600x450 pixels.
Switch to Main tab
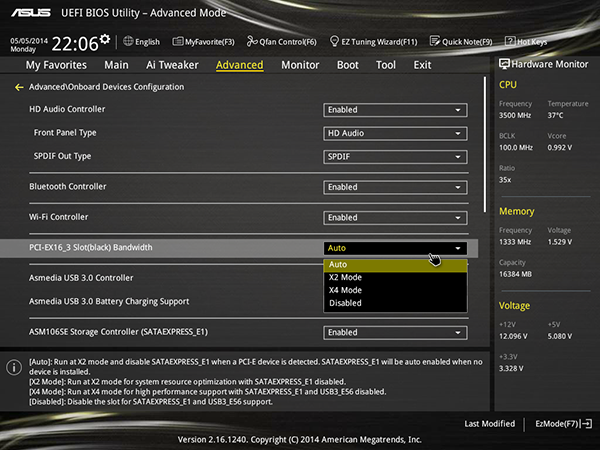116,65
